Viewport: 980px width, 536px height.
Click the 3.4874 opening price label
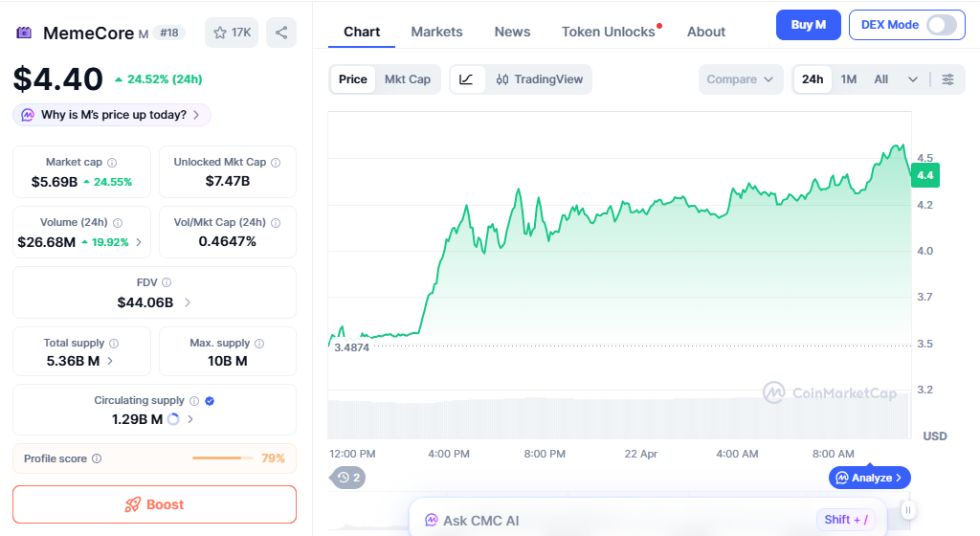coord(352,347)
